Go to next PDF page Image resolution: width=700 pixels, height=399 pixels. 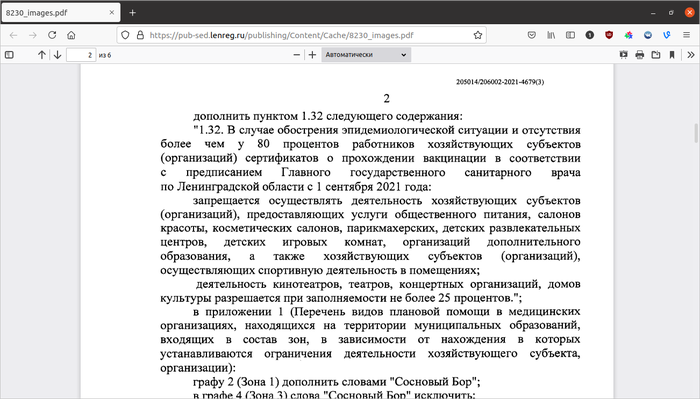57,55
